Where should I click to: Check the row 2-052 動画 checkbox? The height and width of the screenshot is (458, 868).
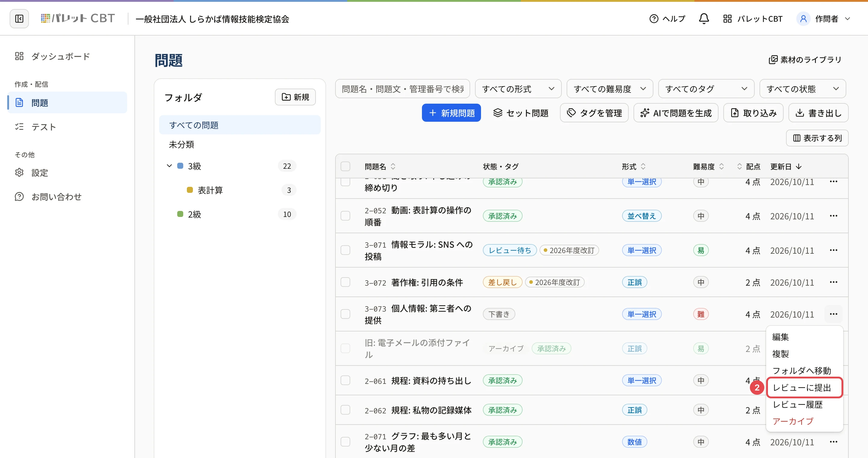(345, 216)
